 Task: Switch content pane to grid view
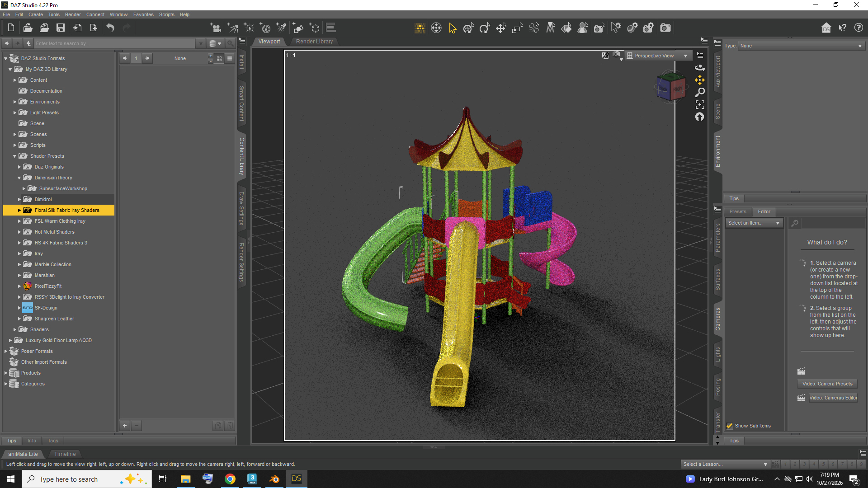[x=219, y=58]
